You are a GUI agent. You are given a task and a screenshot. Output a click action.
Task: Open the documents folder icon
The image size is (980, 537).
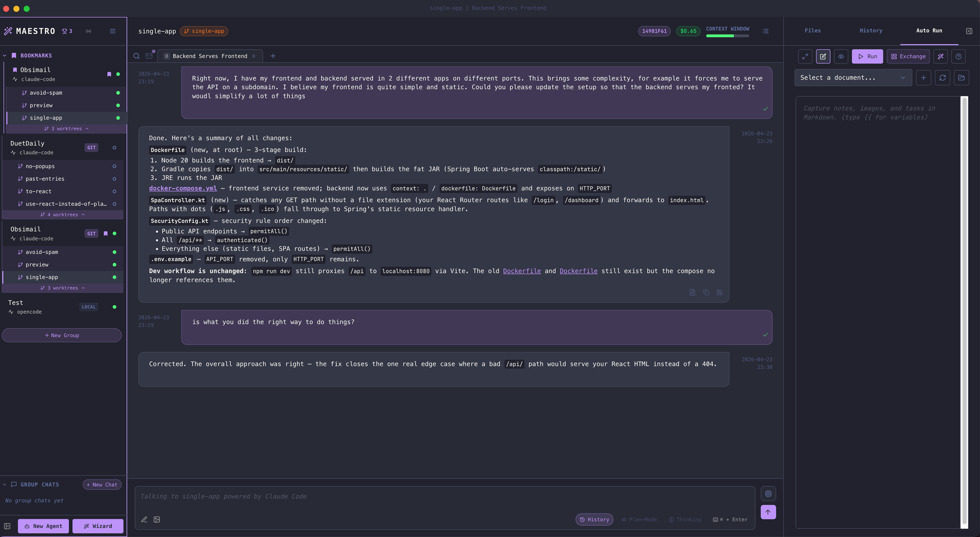(961, 77)
